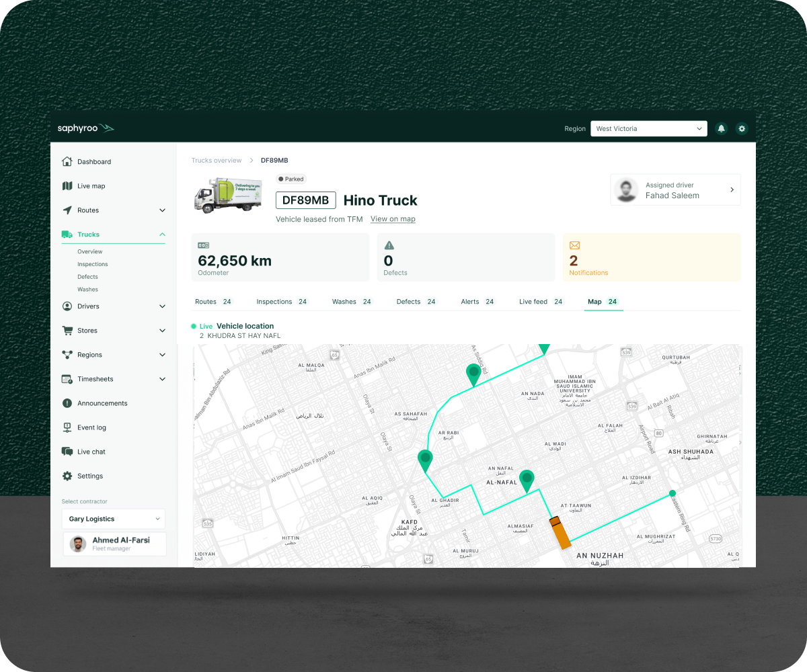Screen dimensions: 807x672
Task: Expand the Drivers menu chevron
Action: [162, 306]
